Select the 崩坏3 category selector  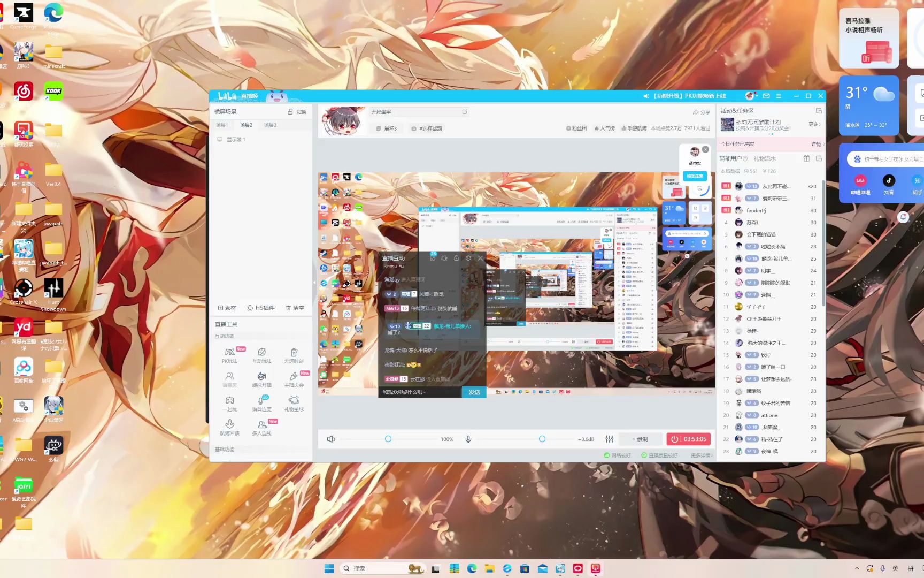[x=387, y=128]
